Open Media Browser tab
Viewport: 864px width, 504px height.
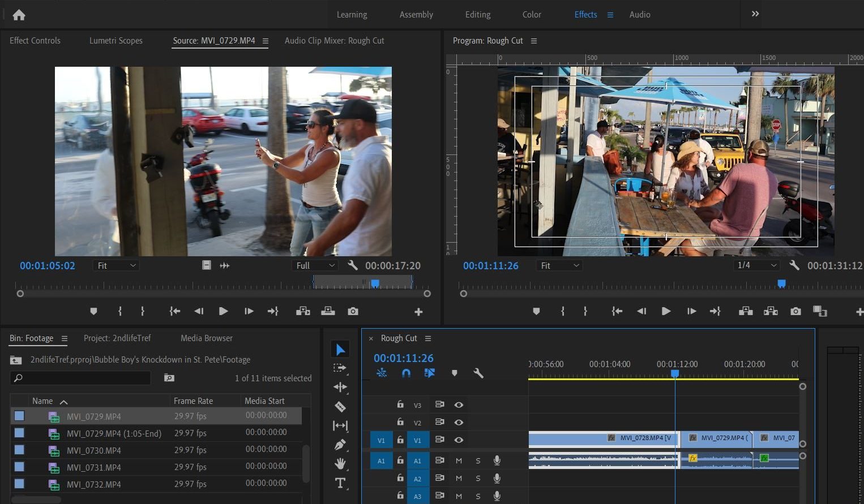207,338
